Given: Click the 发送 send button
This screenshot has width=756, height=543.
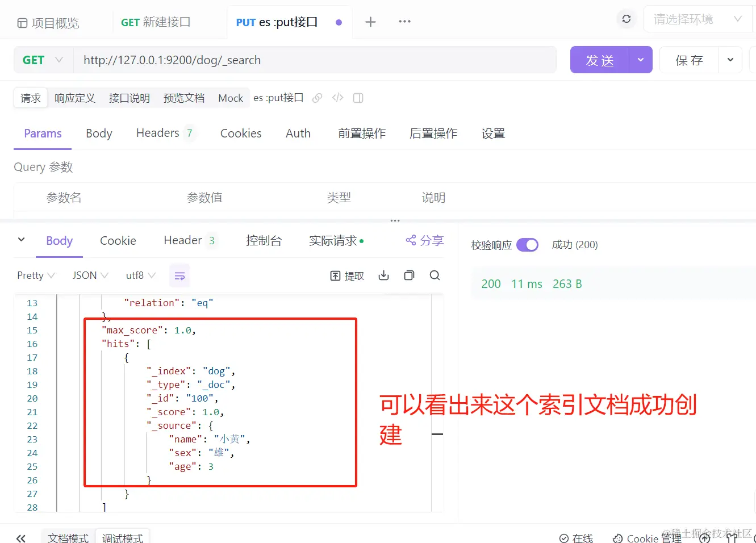Looking at the screenshot, I should pyautogui.click(x=600, y=60).
